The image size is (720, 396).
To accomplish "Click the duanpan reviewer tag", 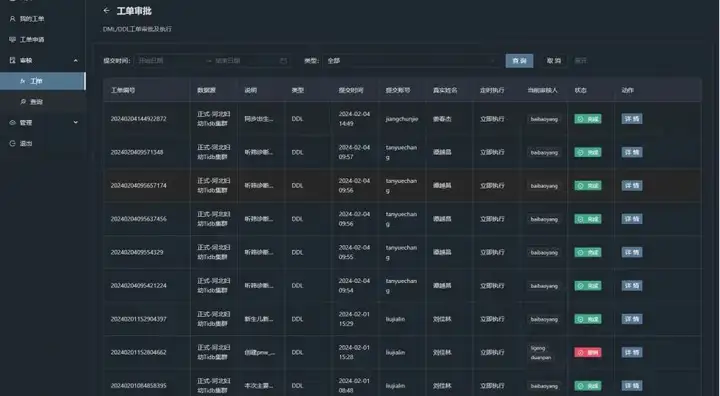I will coord(540,357).
